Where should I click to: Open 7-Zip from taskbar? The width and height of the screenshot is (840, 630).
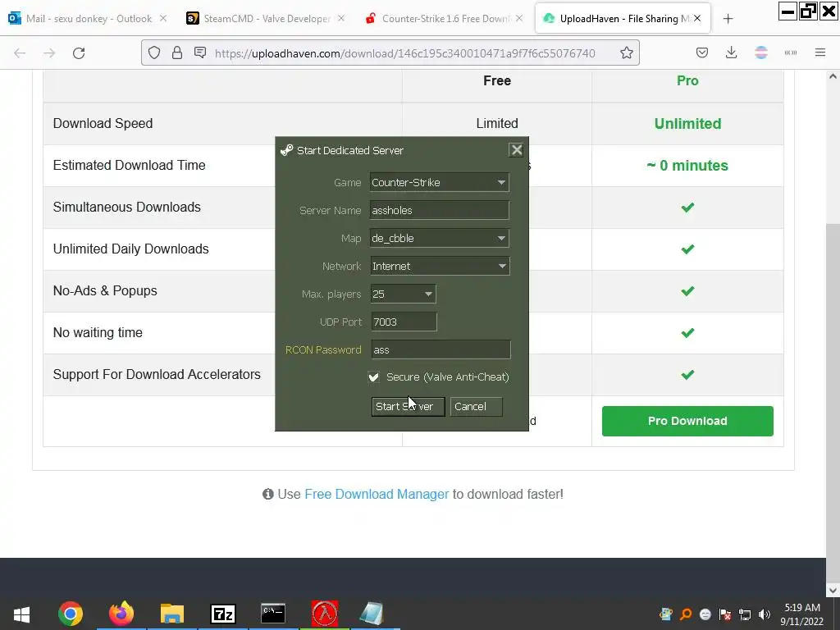(223, 614)
